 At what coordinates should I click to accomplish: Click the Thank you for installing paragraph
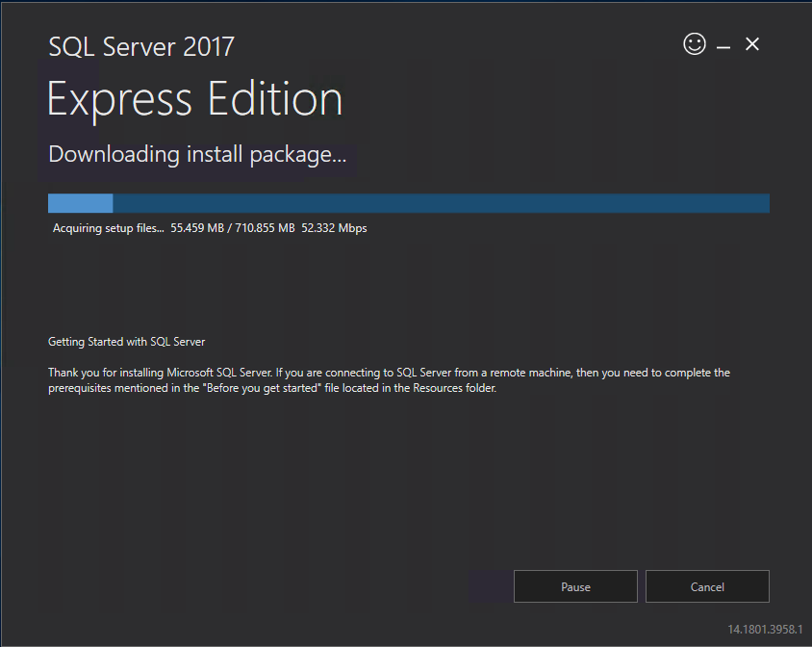pos(389,380)
